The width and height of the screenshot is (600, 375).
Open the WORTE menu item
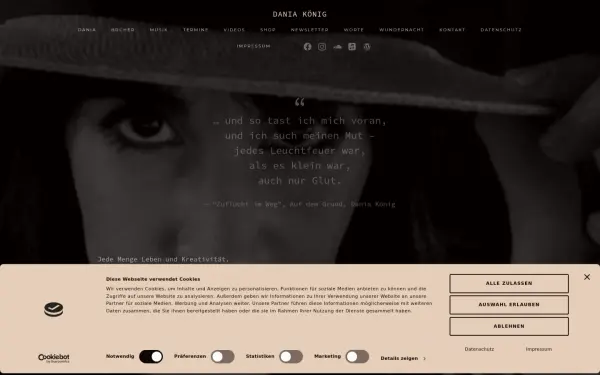click(354, 30)
